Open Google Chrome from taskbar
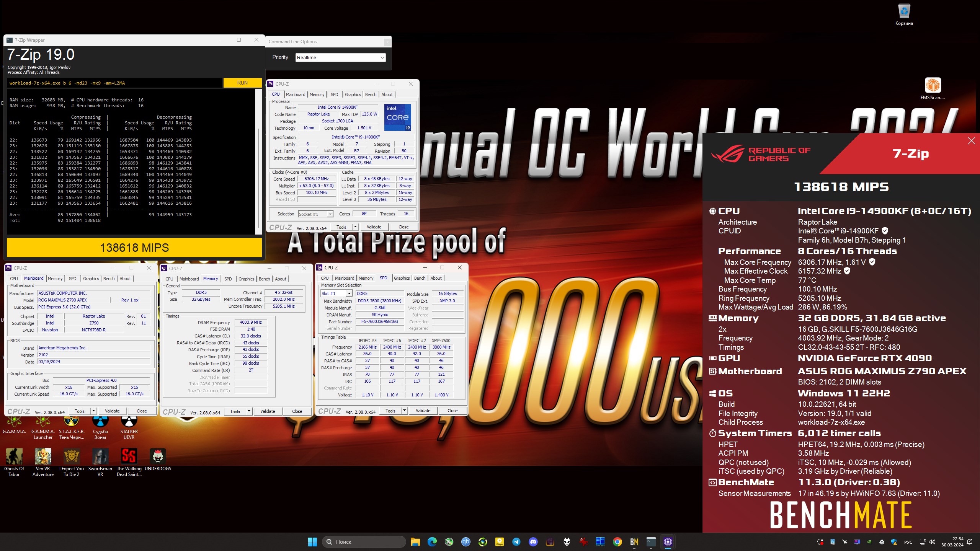This screenshot has width=980, height=551. coord(617,542)
